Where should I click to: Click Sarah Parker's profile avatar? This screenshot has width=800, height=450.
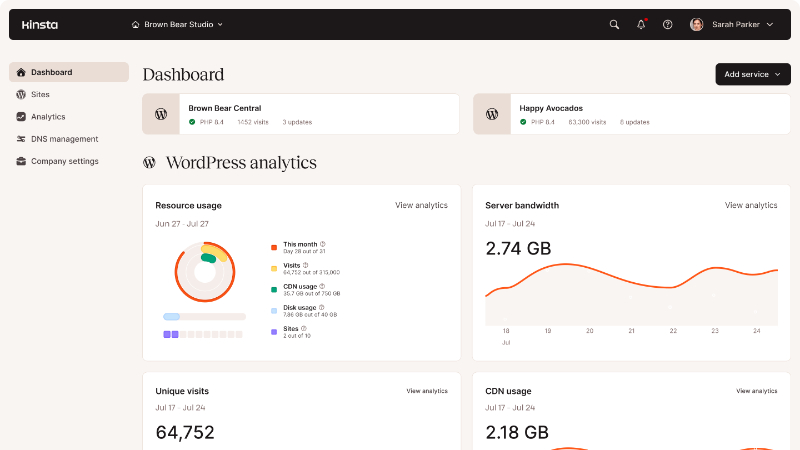click(x=697, y=25)
